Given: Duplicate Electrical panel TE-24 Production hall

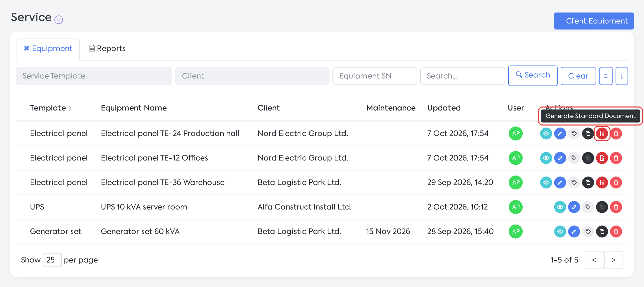Looking at the screenshot, I should pyautogui.click(x=588, y=133).
